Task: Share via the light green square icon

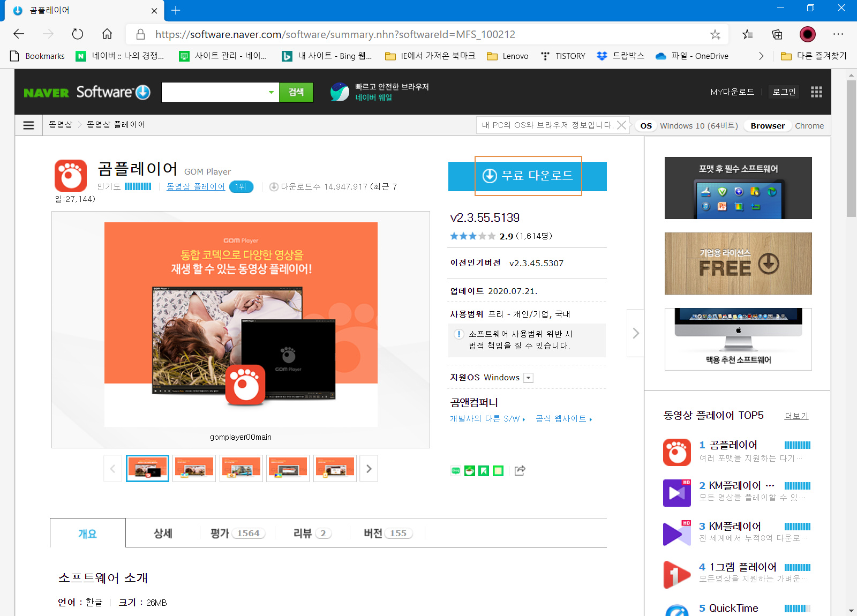Action: pyautogui.click(x=498, y=471)
